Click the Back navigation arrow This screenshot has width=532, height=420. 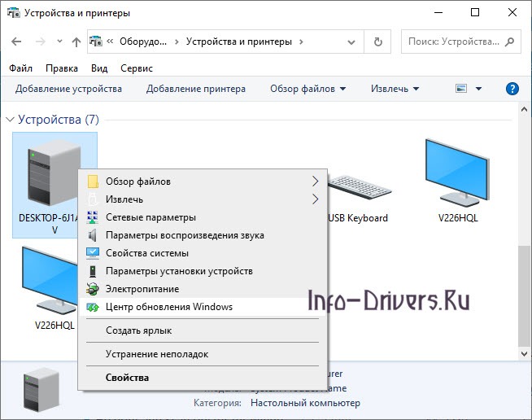(x=18, y=42)
